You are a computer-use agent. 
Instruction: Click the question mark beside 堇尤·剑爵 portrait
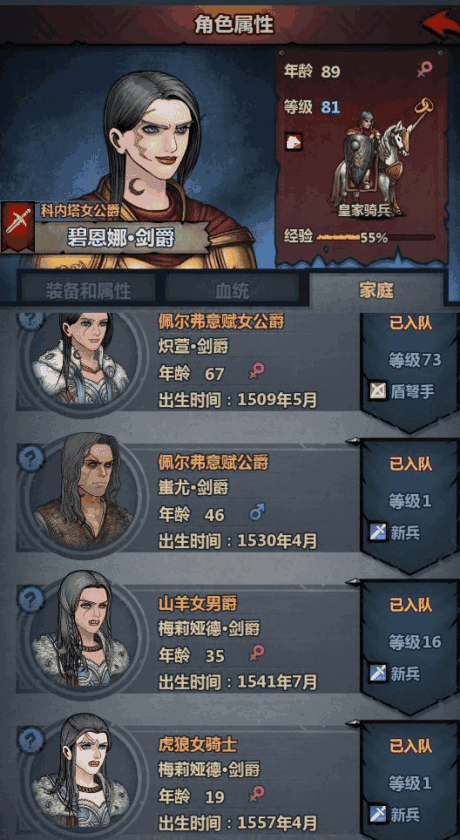[x=32, y=459]
